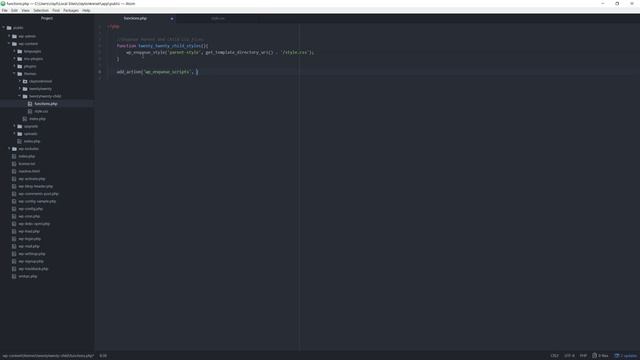
Task: Open wp-load.php in the tree
Action: click(x=29, y=231)
